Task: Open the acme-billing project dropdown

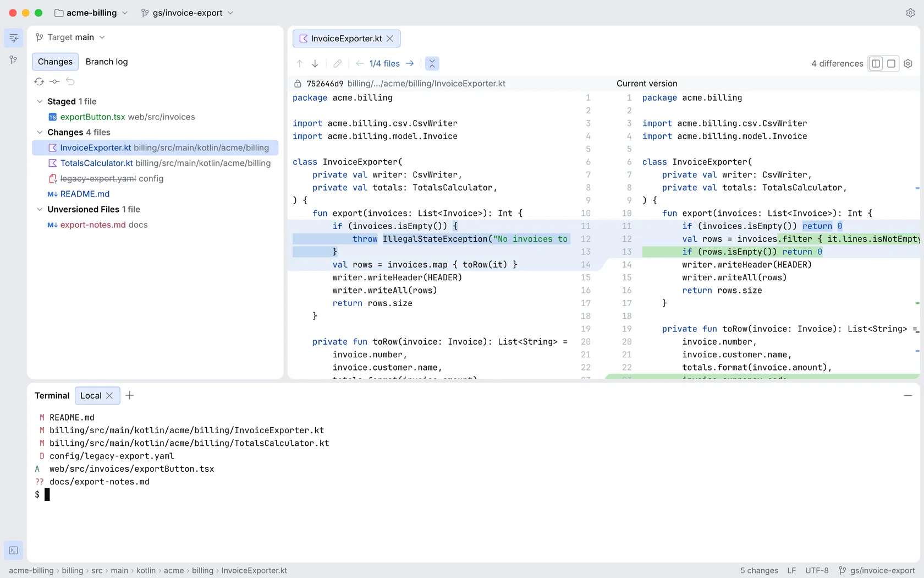Action: 91,13
